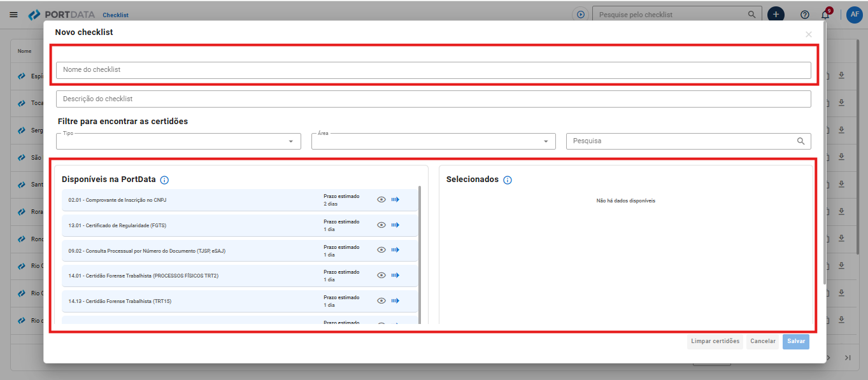Viewport: 868px width, 380px height.
Task: Click the Nome do checklist field
Action: pos(434,70)
